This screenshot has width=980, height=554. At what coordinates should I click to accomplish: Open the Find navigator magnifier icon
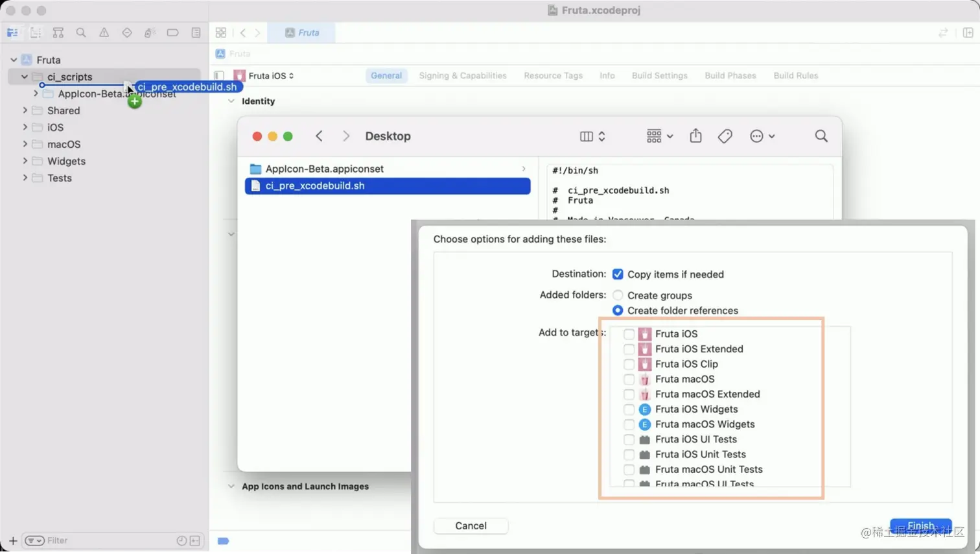[x=81, y=32]
